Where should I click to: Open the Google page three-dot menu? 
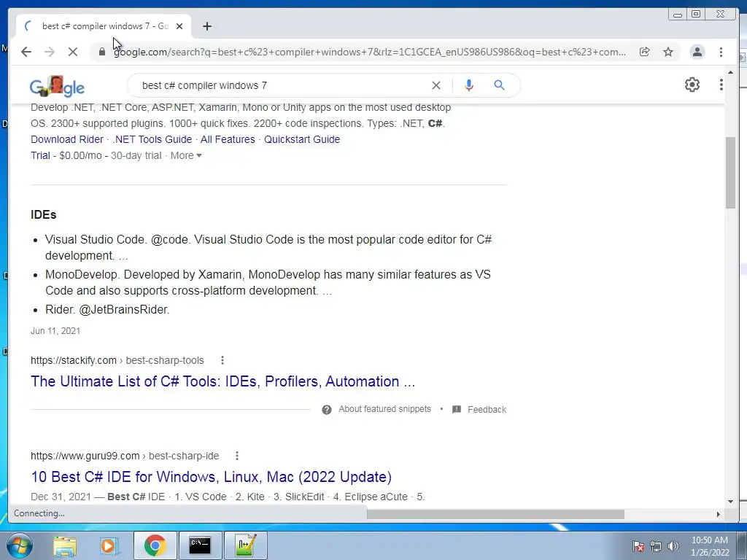point(721,85)
